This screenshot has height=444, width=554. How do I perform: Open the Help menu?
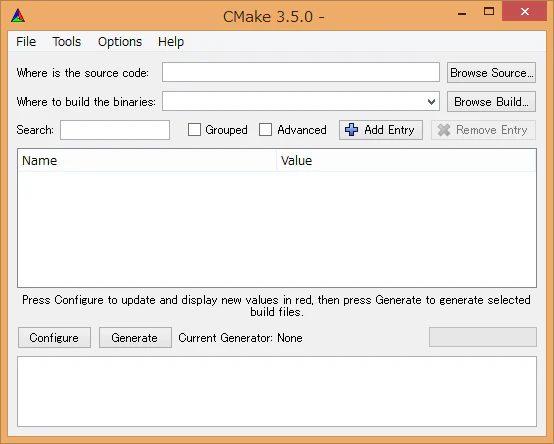tap(171, 42)
